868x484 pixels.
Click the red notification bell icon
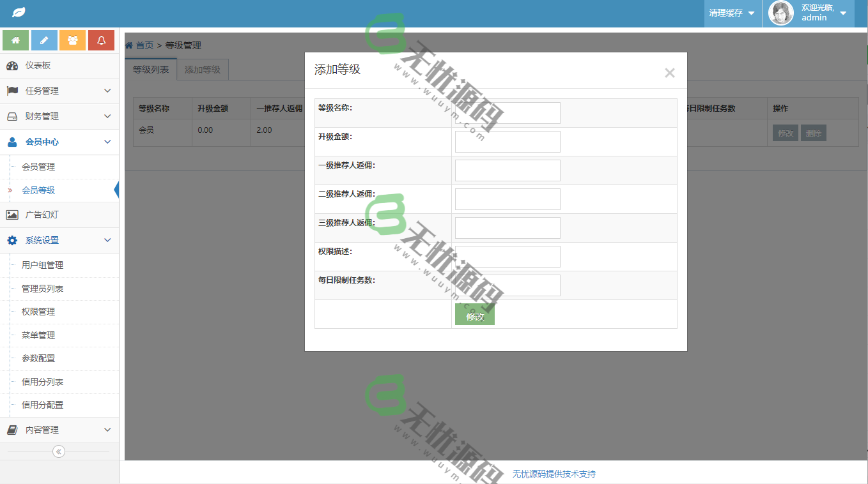101,40
